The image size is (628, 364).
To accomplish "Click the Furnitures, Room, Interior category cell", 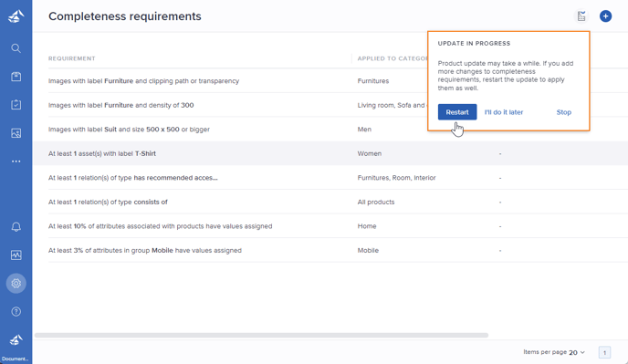I will tap(396, 178).
